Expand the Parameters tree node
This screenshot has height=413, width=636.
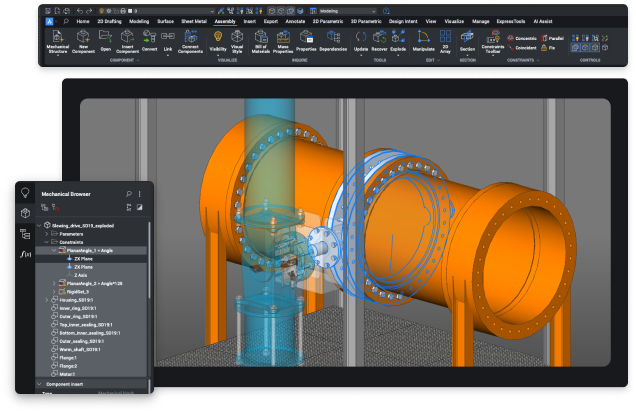point(48,234)
